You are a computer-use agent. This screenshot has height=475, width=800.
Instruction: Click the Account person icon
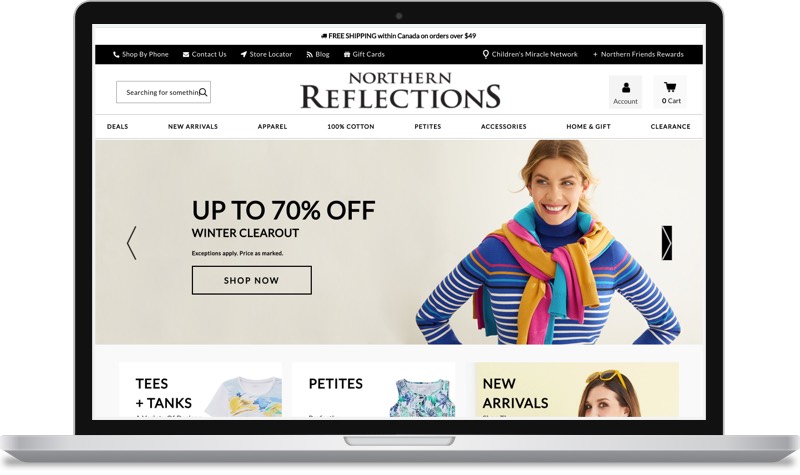tap(626, 88)
